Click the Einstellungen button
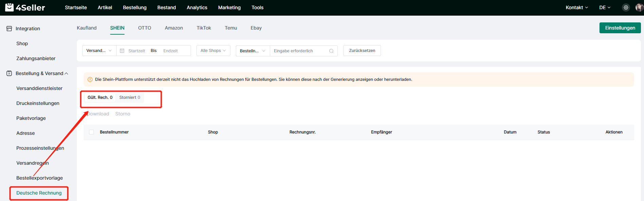 click(620, 28)
